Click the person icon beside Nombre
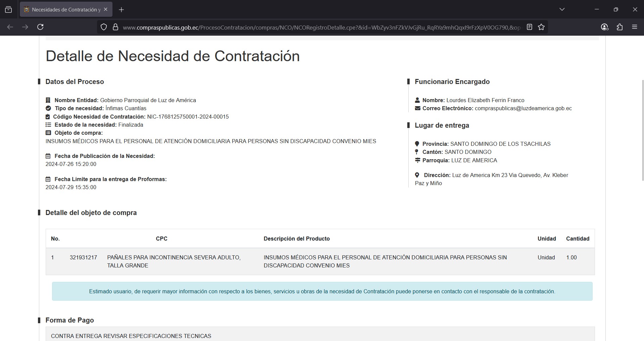Image resolution: width=644 pixels, height=341 pixels. tap(417, 100)
